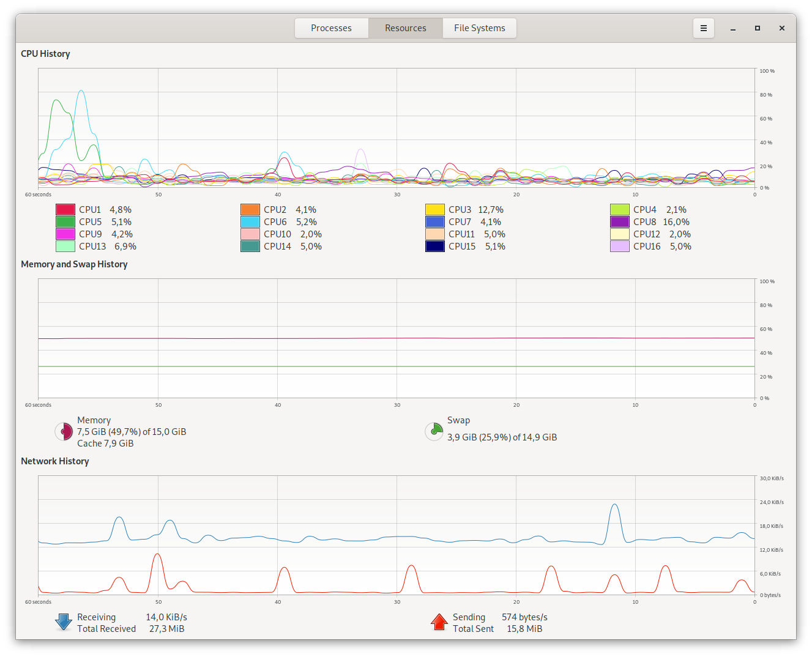812x657 pixels.
Task: Click the Memory and Swap History heading
Action: coord(74,264)
